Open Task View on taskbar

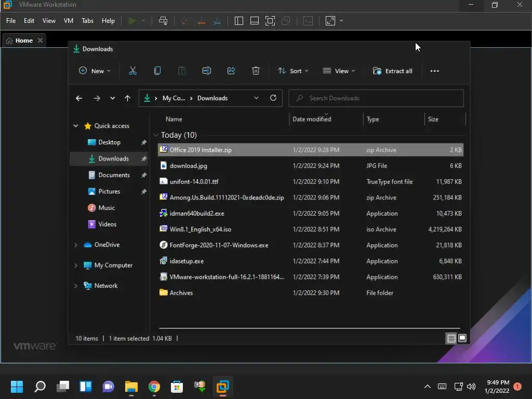(63, 387)
